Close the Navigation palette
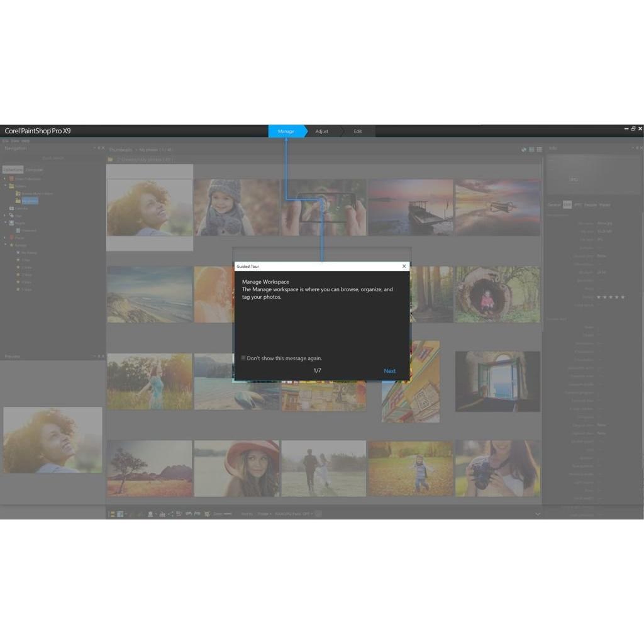The width and height of the screenshot is (644, 644). (x=103, y=148)
